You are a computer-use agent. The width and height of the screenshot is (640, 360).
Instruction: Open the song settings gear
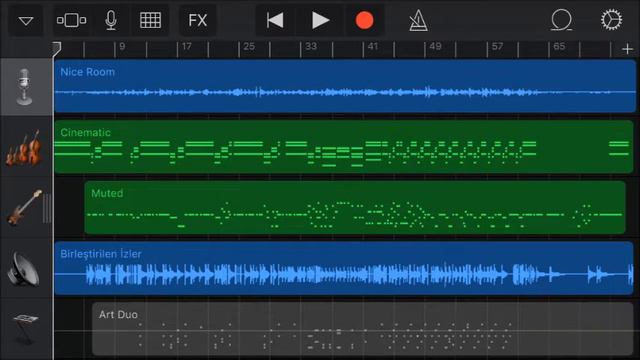pyautogui.click(x=611, y=20)
